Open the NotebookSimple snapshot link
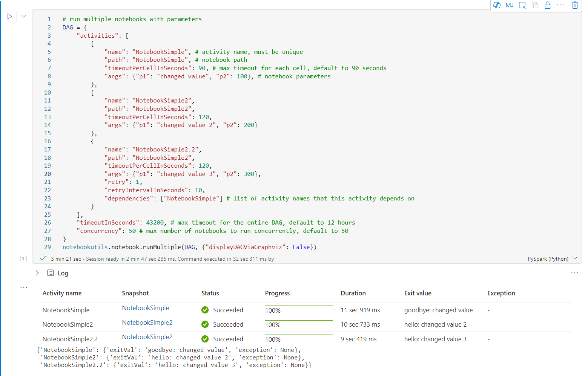 tap(146, 308)
